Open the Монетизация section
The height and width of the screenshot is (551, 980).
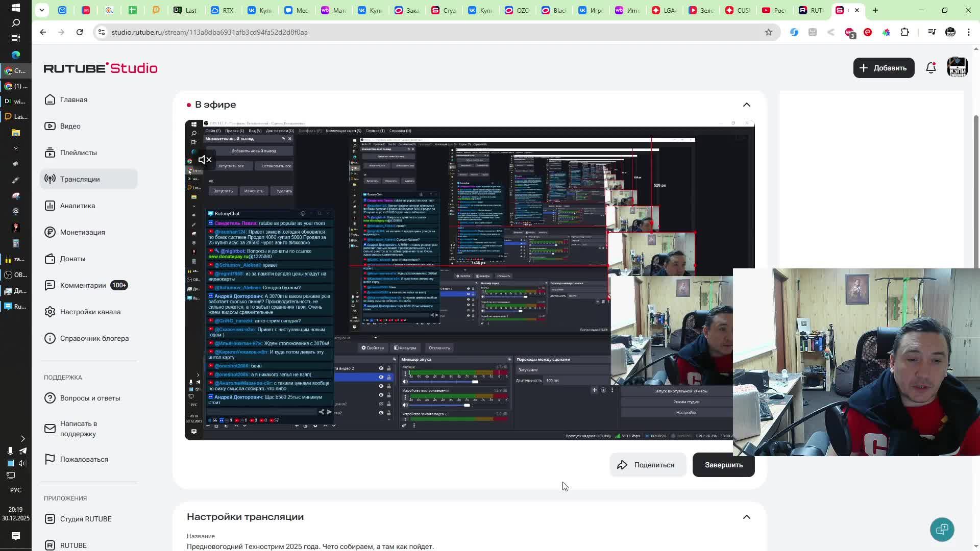pos(82,232)
